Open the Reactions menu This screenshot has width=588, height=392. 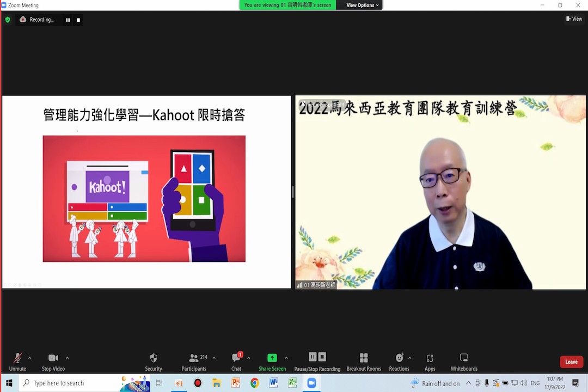click(399, 362)
